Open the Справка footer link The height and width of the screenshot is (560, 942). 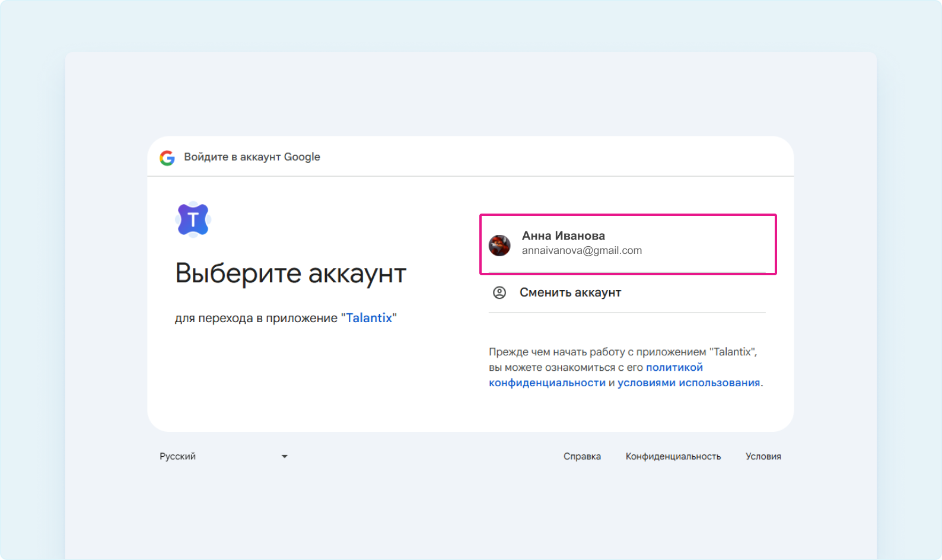582,456
